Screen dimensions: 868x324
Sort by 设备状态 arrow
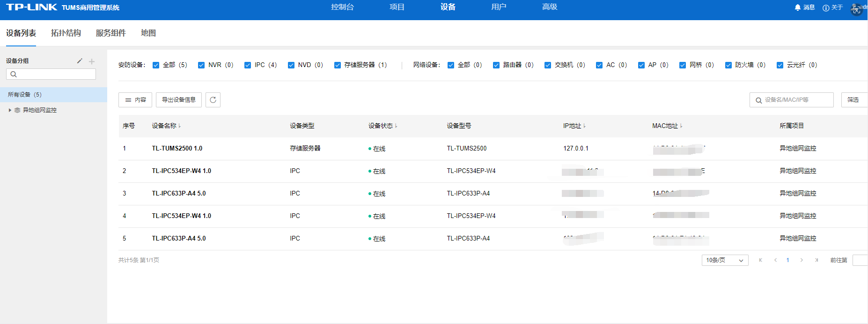click(x=396, y=126)
